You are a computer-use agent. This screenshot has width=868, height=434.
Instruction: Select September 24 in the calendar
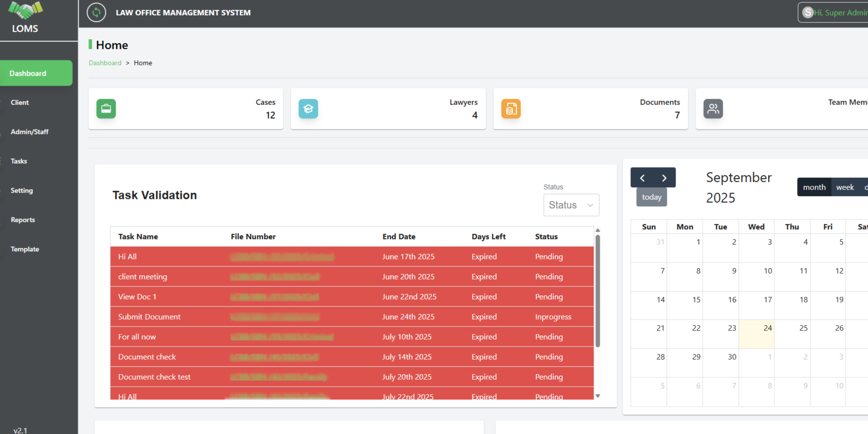(756, 334)
